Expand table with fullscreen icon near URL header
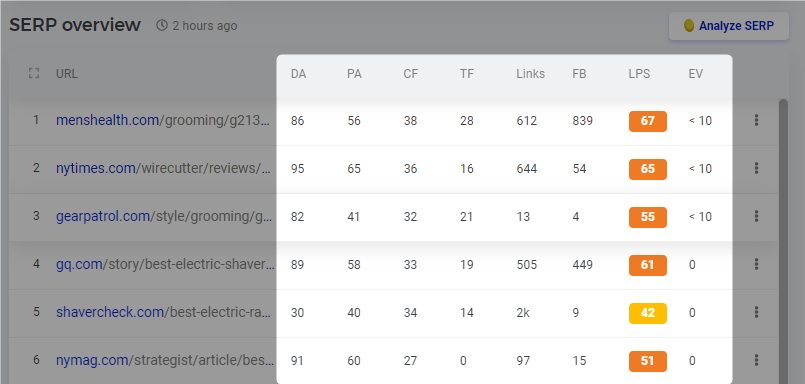Viewport: 805px width, 384px height. 34,73
